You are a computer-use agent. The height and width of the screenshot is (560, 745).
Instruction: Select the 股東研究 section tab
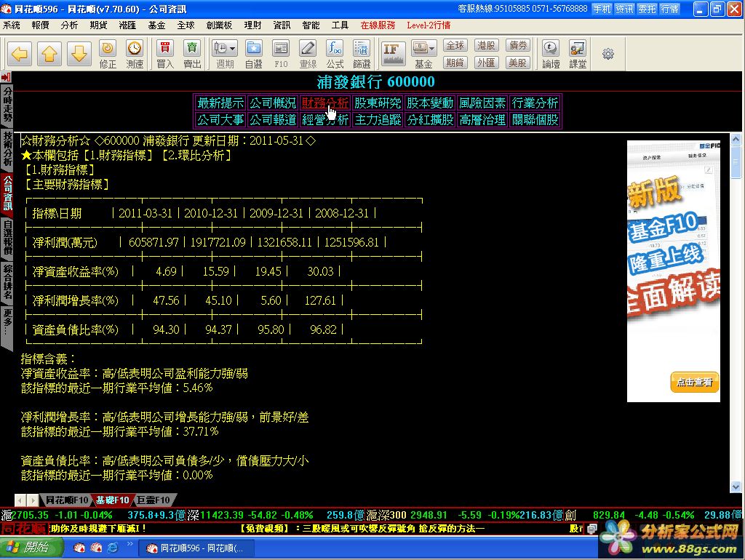click(378, 103)
